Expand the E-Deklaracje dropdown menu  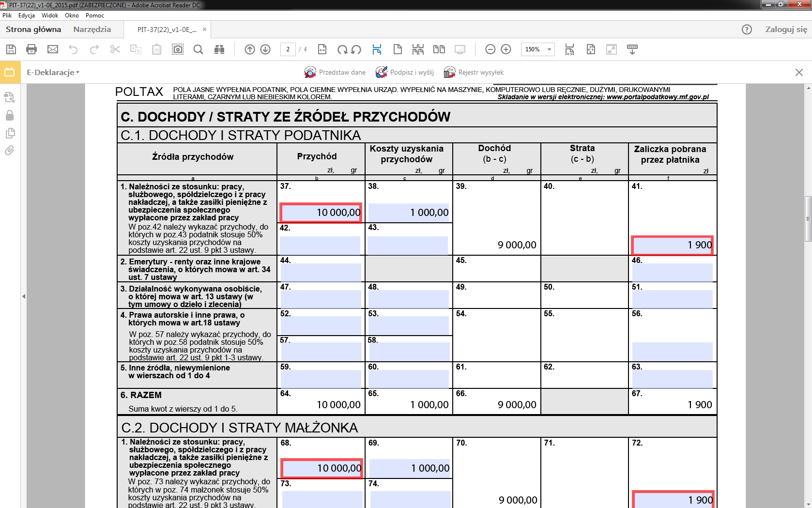click(x=53, y=72)
